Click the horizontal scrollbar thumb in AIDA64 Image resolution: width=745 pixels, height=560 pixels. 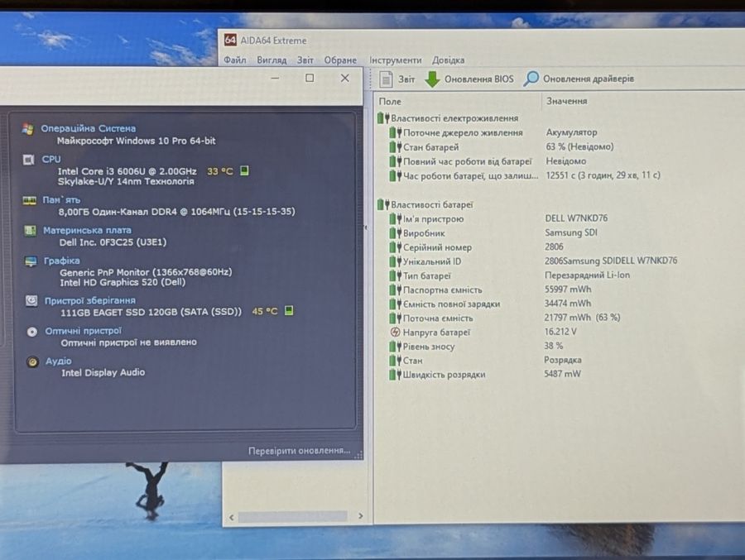pos(293,516)
